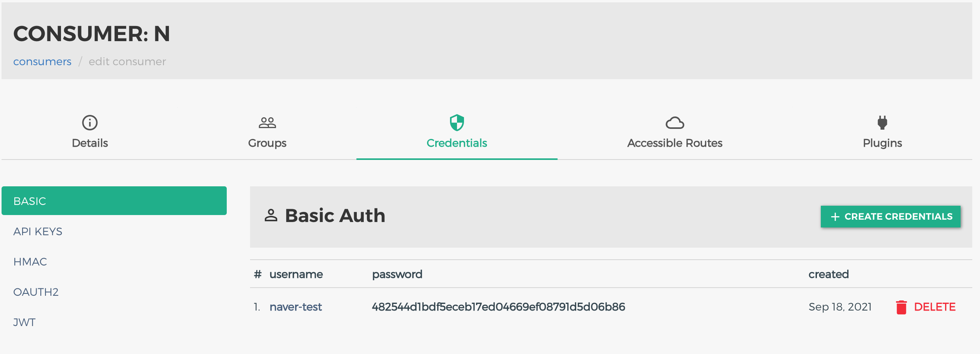Click the plus icon in Create Credentials

tap(835, 217)
